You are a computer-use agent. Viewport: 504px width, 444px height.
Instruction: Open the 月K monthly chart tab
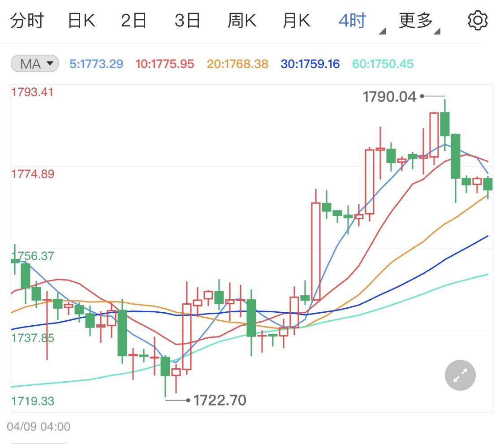click(297, 21)
